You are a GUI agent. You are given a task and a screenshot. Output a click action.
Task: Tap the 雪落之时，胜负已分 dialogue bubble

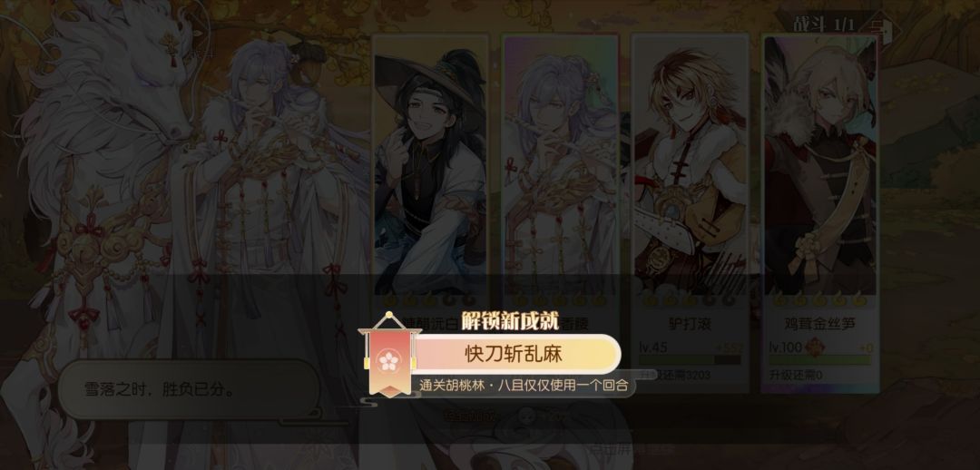click(x=189, y=390)
